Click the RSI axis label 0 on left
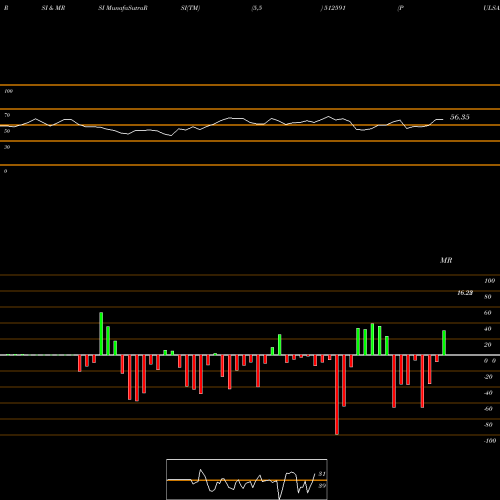Screen dimensions: 500x500 [5, 171]
